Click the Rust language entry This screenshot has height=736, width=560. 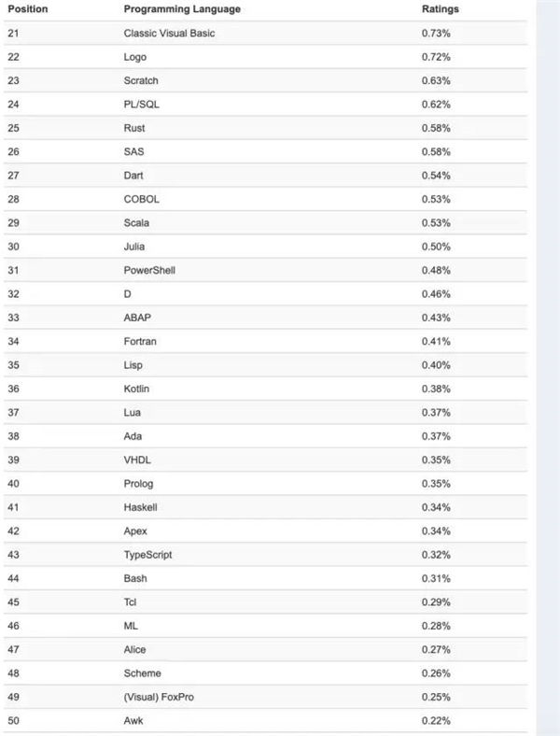[134, 128]
